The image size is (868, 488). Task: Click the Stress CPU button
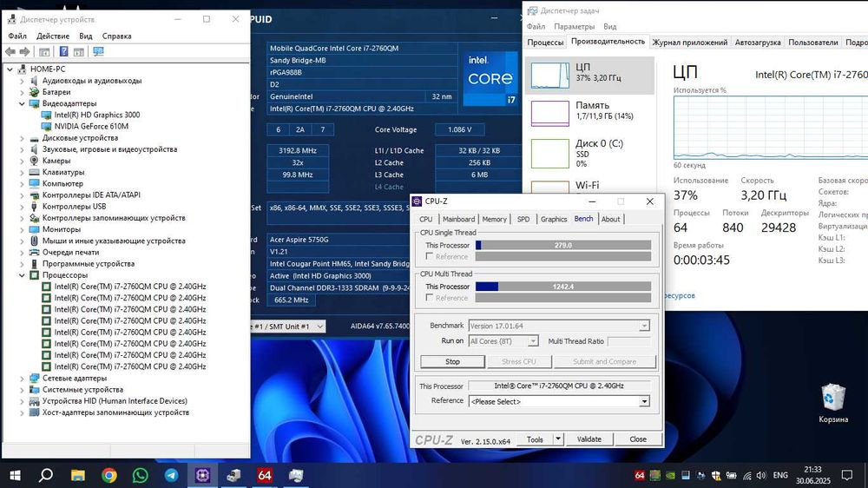(519, 362)
